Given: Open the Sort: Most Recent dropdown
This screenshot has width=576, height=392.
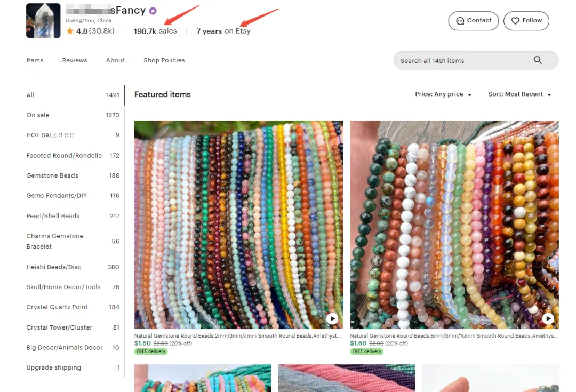Looking at the screenshot, I should [x=520, y=94].
